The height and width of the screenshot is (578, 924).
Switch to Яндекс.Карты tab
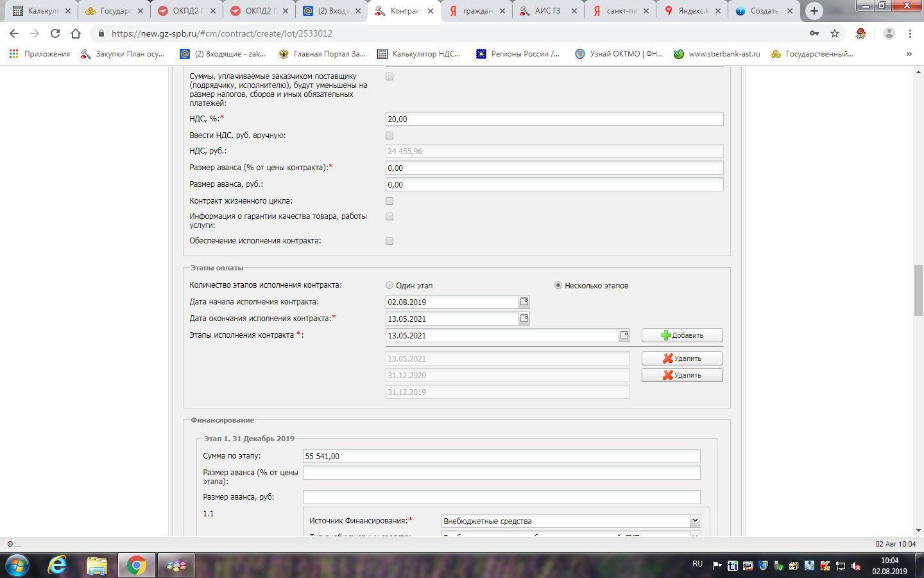[692, 11]
